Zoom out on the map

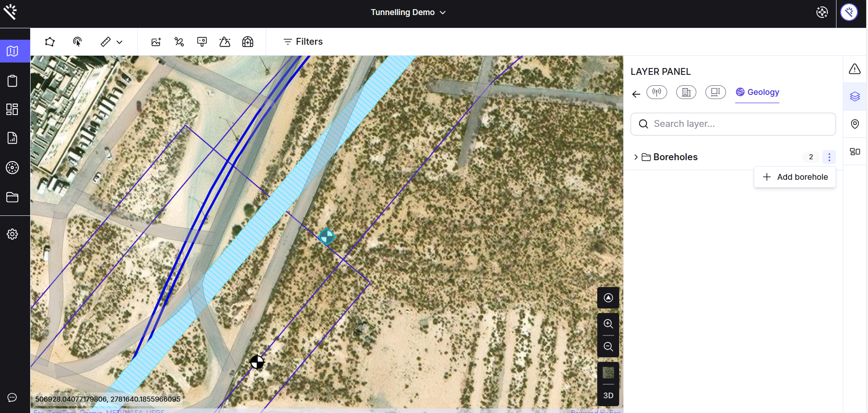[x=608, y=347]
